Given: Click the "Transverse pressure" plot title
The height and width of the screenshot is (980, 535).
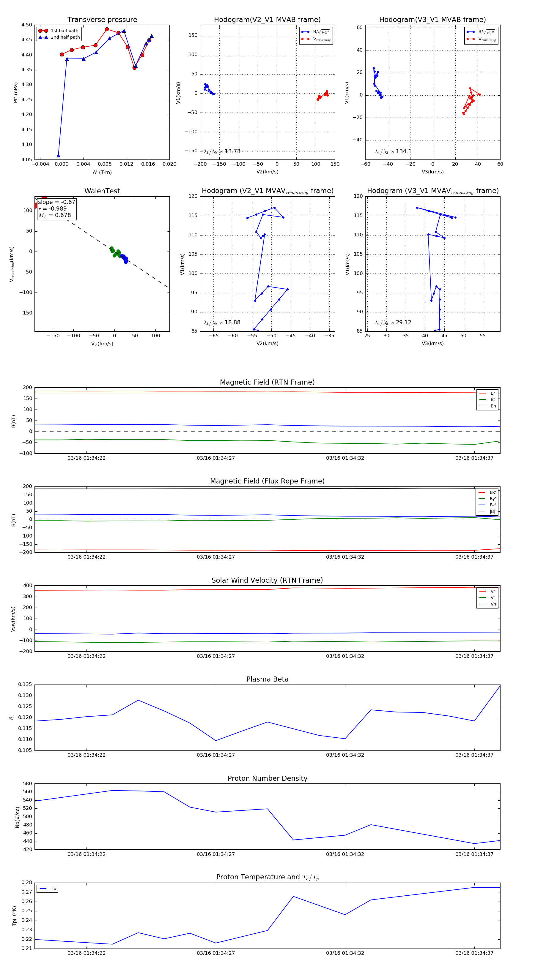Looking at the screenshot, I should point(102,20).
